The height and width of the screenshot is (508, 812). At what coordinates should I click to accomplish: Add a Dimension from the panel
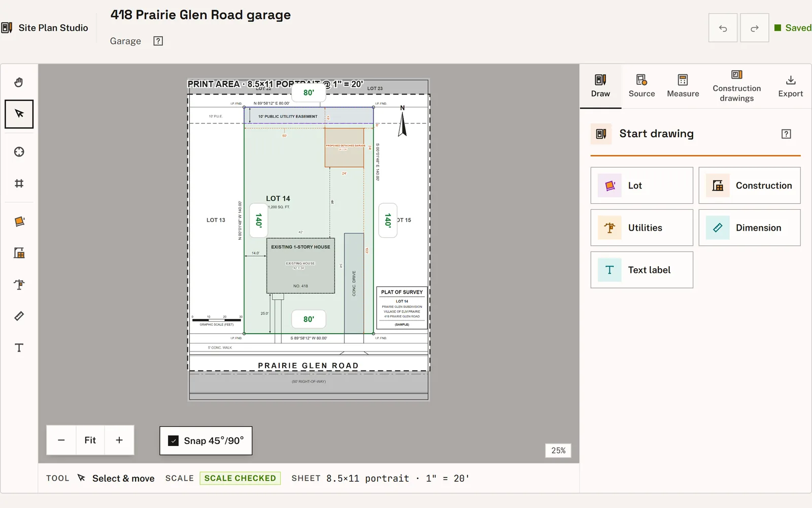tap(750, 228)
